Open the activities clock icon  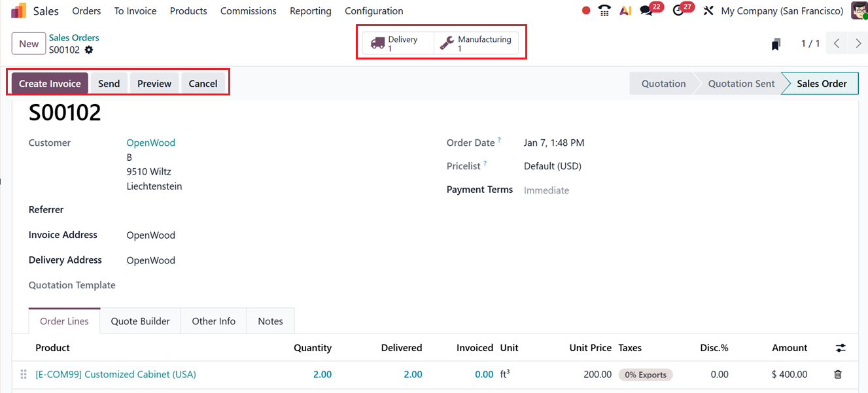tap(678, 10)
